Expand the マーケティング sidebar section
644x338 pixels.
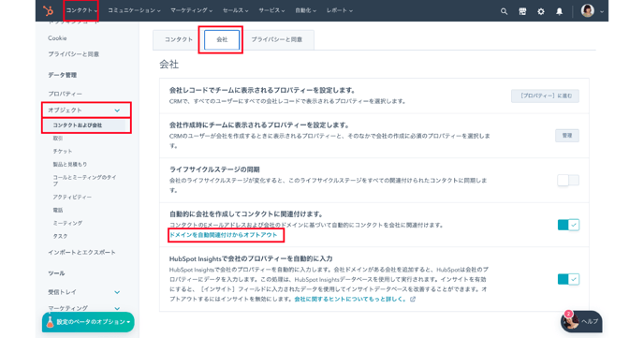tap(117, 308)
